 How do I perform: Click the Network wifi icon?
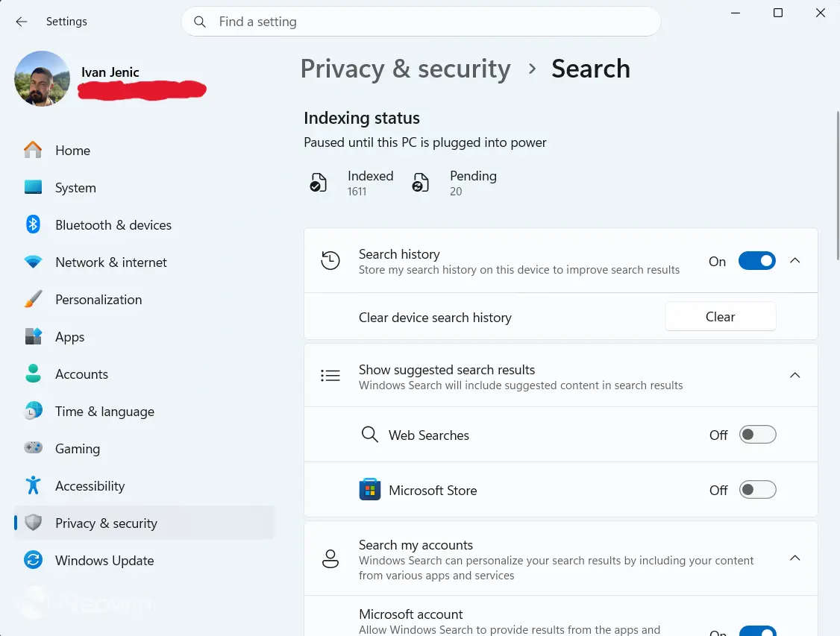click(x=33, y=262)
